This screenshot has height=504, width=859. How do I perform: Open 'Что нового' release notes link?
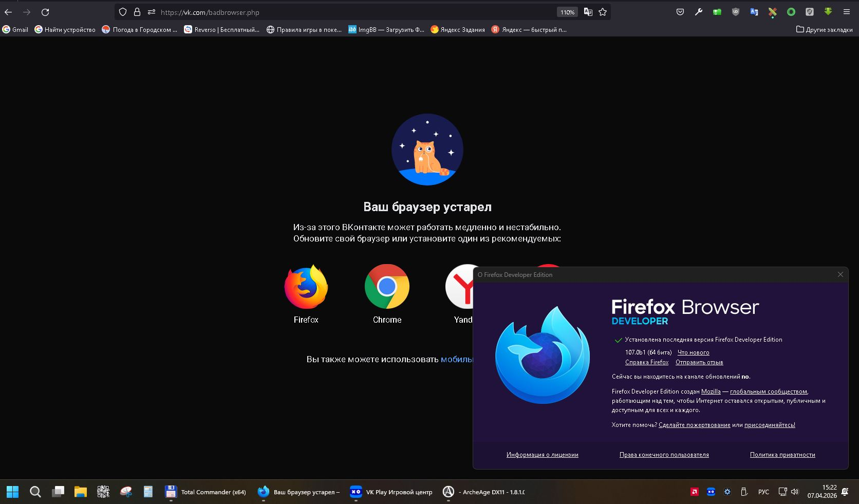pyautogui.click(x=694, y=352)
